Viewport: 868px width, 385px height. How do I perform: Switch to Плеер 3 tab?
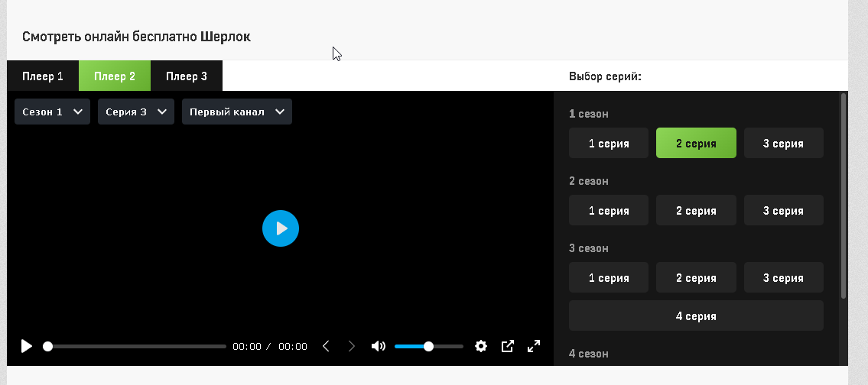click(x=187, y=76)
